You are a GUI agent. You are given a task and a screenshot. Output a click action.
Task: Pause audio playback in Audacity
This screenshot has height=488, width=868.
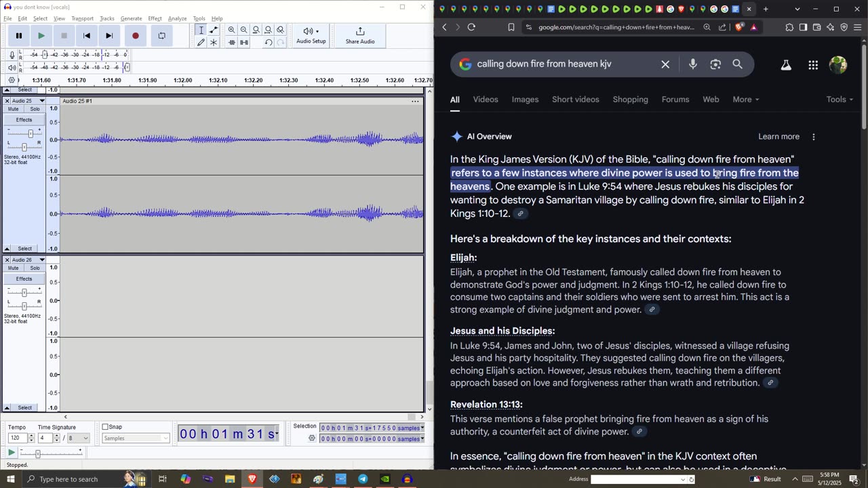pos(19,36)
